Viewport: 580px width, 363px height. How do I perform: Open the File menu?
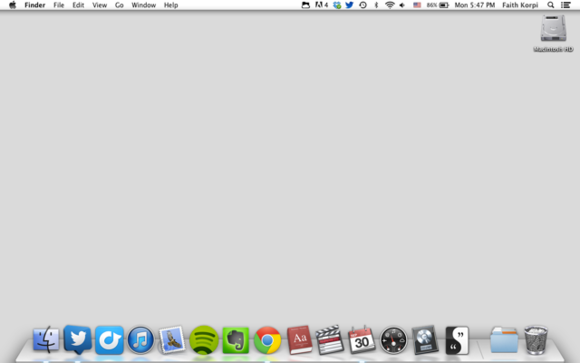(58, 5)
